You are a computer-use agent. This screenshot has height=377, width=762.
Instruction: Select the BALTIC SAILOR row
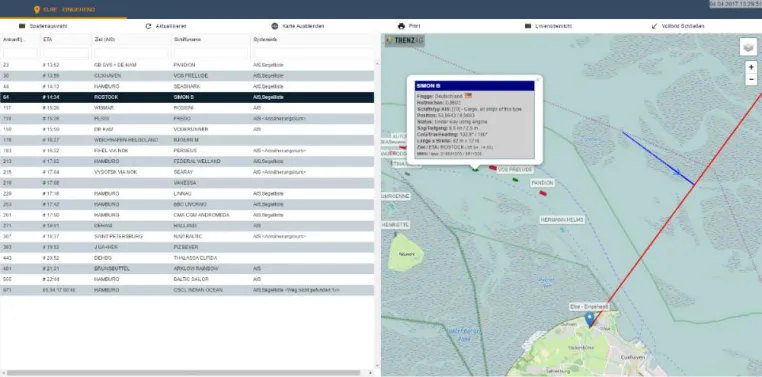pyautogui.click(x=187, y=279)
